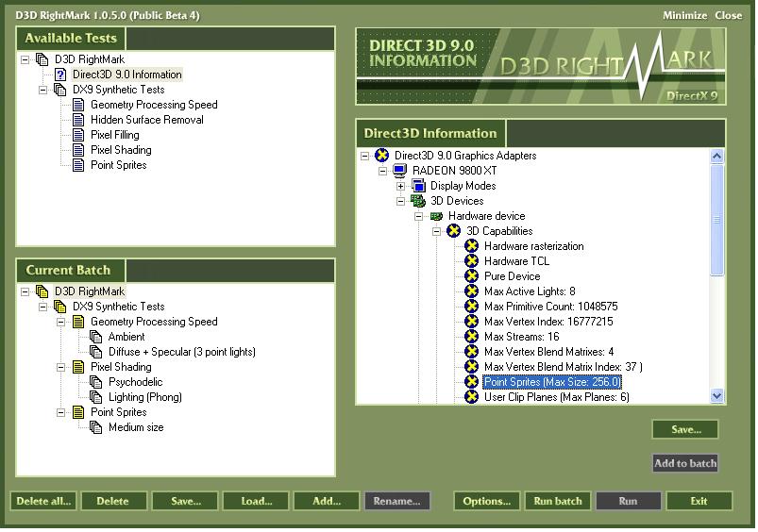Select the Available Tests panel tab
Viewport: 758px width, 532px height.
pyautogui.click(x=71, y=38)
